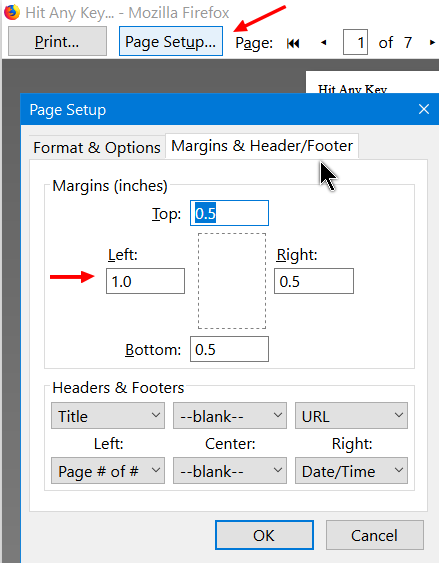Open the bottom center --blank-- footer dropdown

[230, 471]
